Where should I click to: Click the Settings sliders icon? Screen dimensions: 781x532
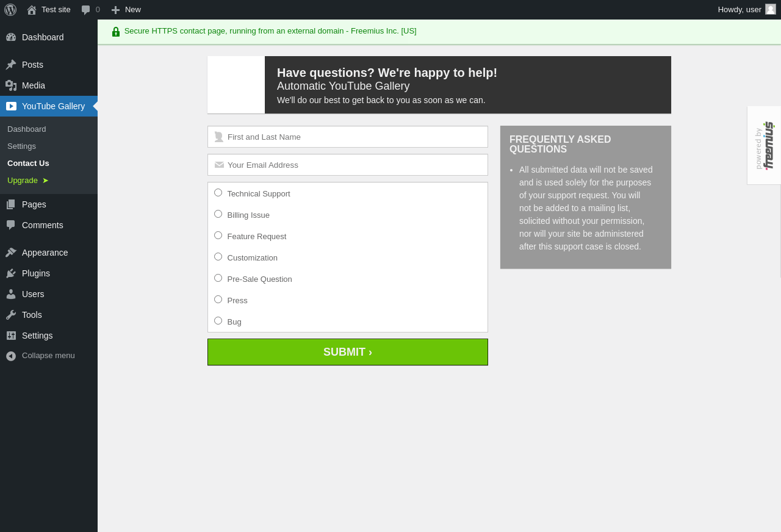[11, 336]
